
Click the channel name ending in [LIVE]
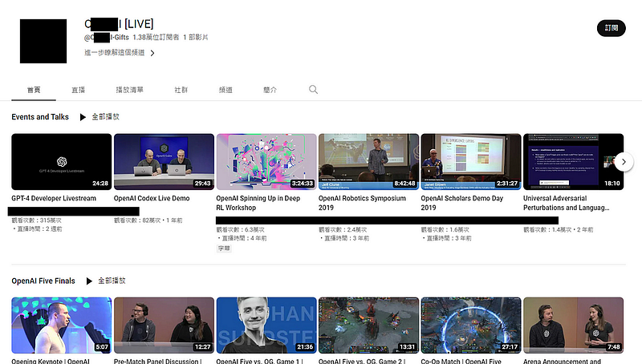point(119,24)
